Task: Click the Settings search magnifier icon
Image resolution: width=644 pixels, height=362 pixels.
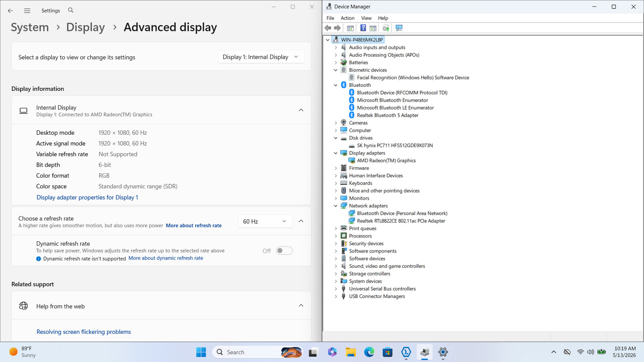Action: click(x=71, y=10)
